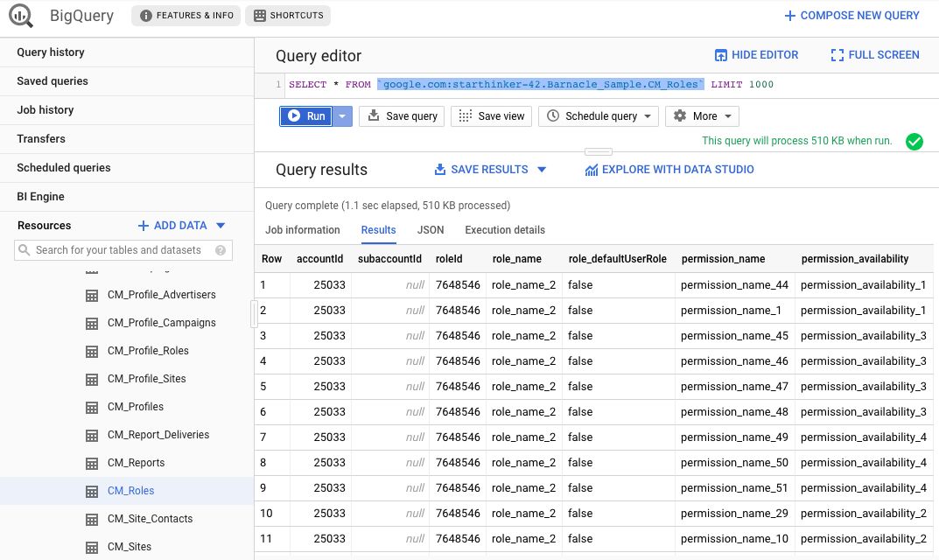Click permission_availability_2 cell in row 11
Viewport: 939px width, 560px height.
tap(864, 539)
